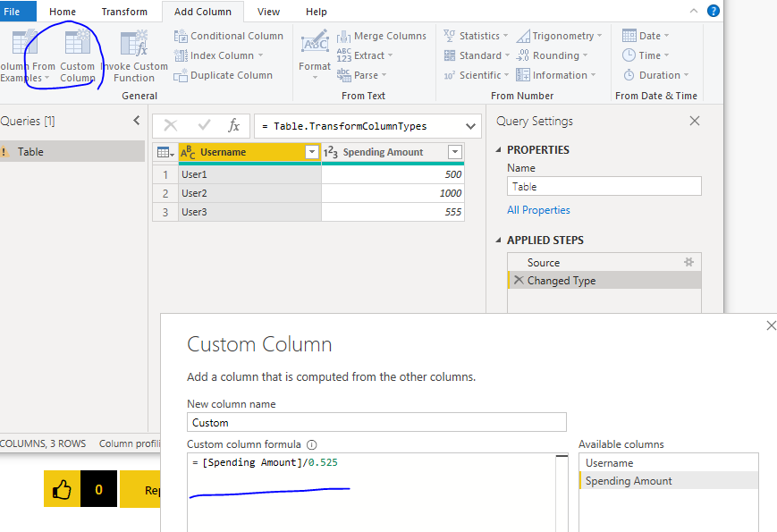Open Invoke Custom Function
This screenshot has height=532, width=777.
click(134, 55)
